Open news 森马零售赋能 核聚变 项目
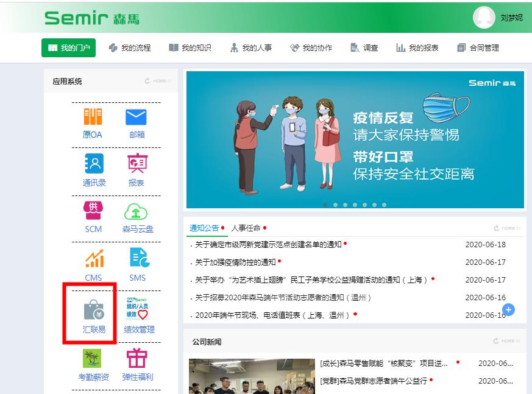The width and height of the screenshot is (532, 394). (x=384, y=363)
